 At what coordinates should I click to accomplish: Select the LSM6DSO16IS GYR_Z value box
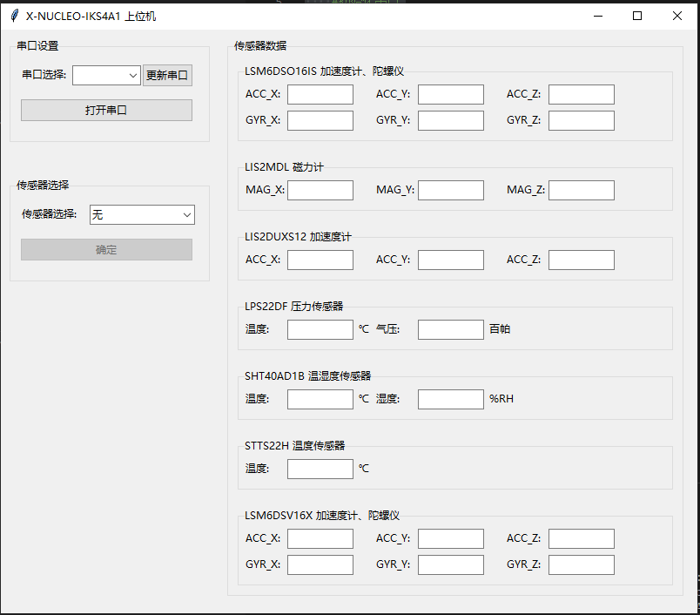coord(581,121)
